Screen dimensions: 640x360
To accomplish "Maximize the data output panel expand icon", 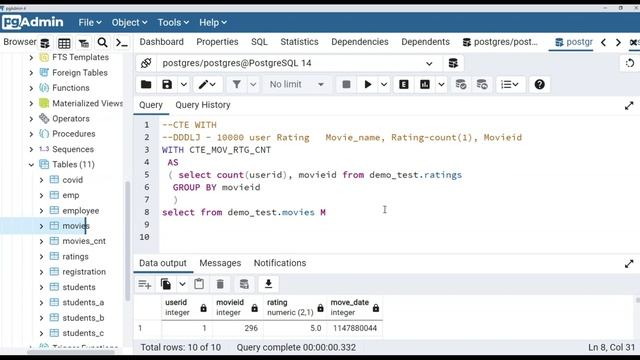I will pyautogui.click(x=629, y=264).
